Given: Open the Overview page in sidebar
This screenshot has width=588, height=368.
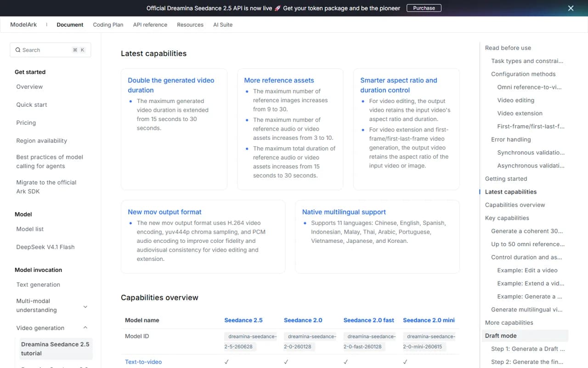Looking at the screenshot, I should point(29,86).
